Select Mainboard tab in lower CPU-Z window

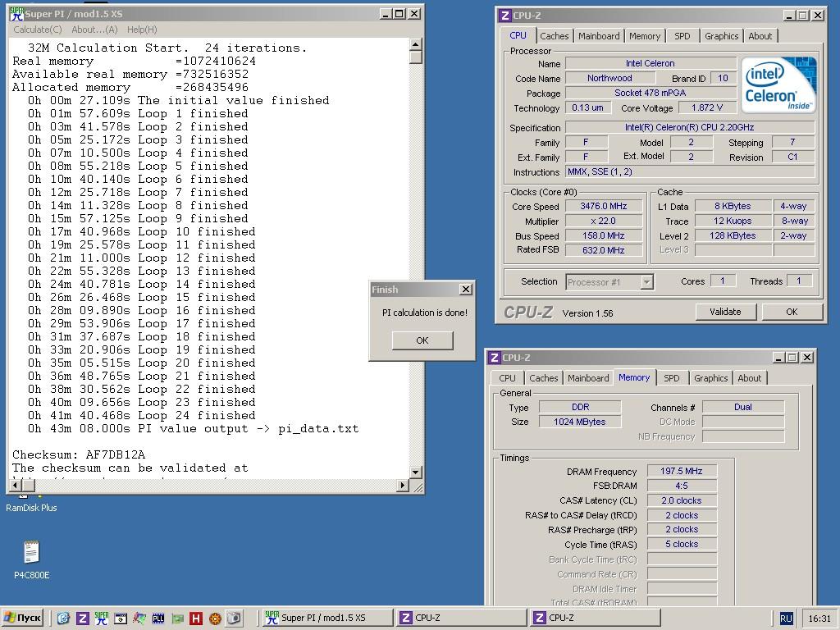click(x=587, y=378)
